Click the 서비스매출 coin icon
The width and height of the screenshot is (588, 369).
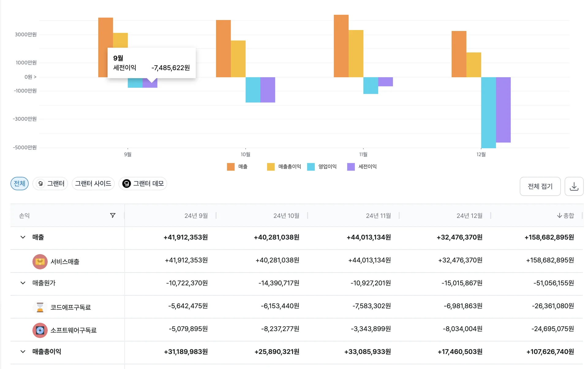point(40,262)
